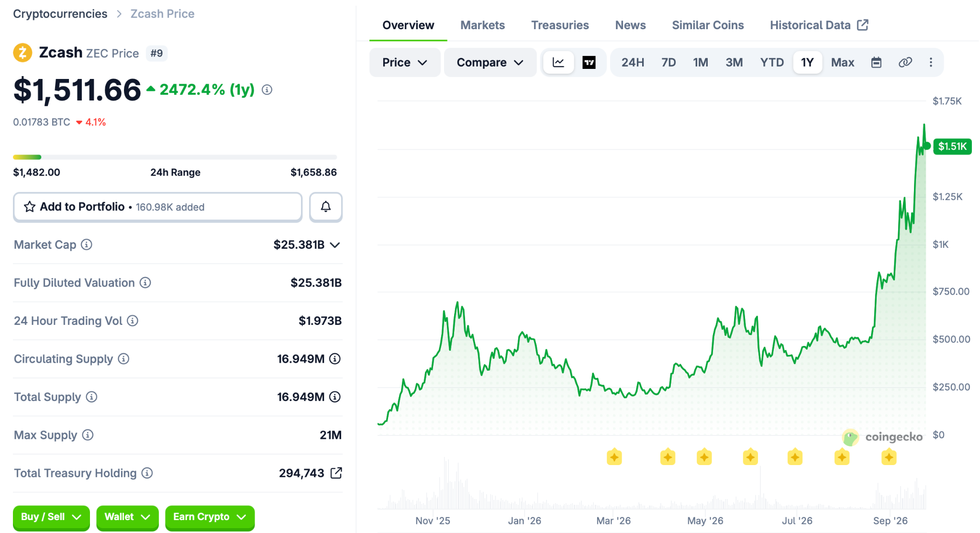
Task: Switch to standard line chart view
Action: [x=558, y=62]
